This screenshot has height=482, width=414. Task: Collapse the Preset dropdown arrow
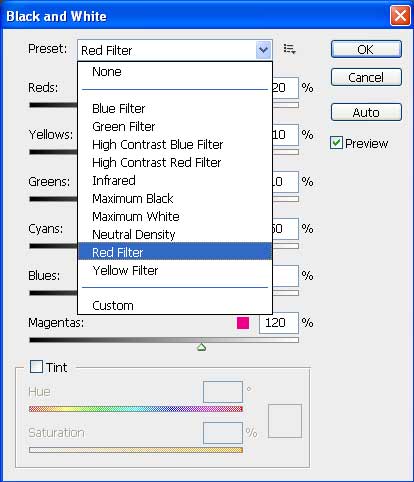(263, 50)
